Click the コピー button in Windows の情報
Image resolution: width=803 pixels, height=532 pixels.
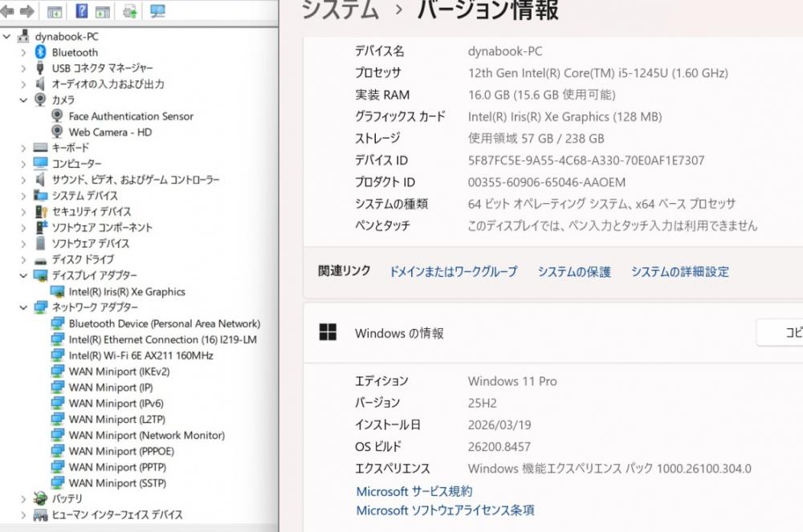click(x=780, y=332)
